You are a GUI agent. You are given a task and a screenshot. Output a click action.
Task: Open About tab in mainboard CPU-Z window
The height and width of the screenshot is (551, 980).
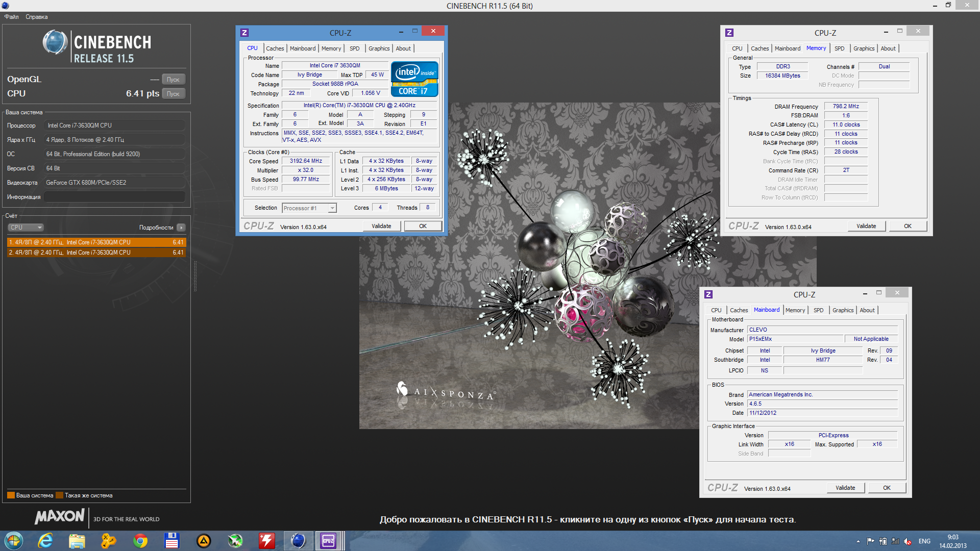[867, 310]
